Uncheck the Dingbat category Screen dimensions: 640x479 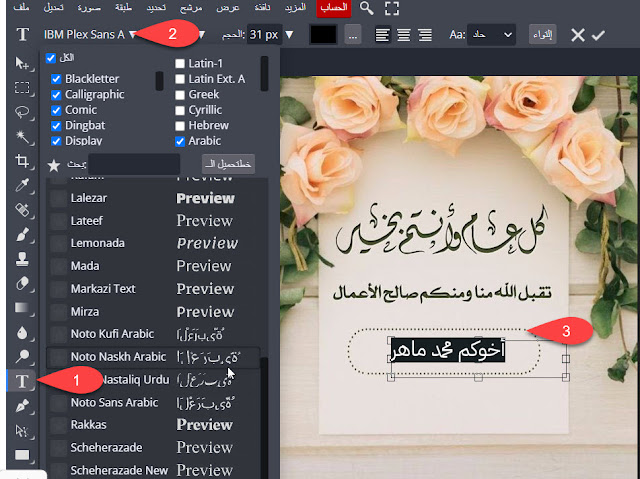(x=56, y=126)
